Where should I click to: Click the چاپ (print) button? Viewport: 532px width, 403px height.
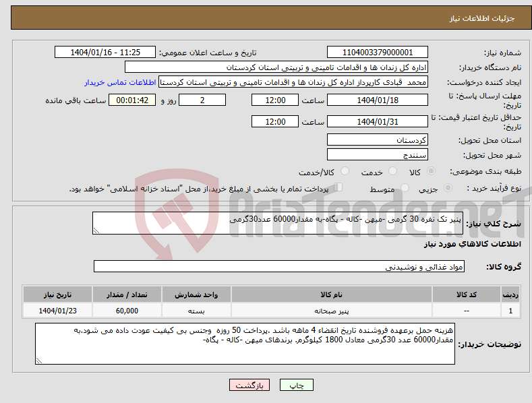click(x=296, y=385)
